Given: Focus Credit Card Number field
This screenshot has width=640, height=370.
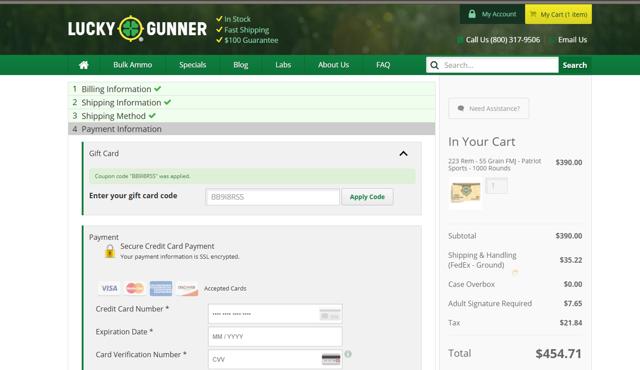Looking at the screenshot, I should [275, 314].
